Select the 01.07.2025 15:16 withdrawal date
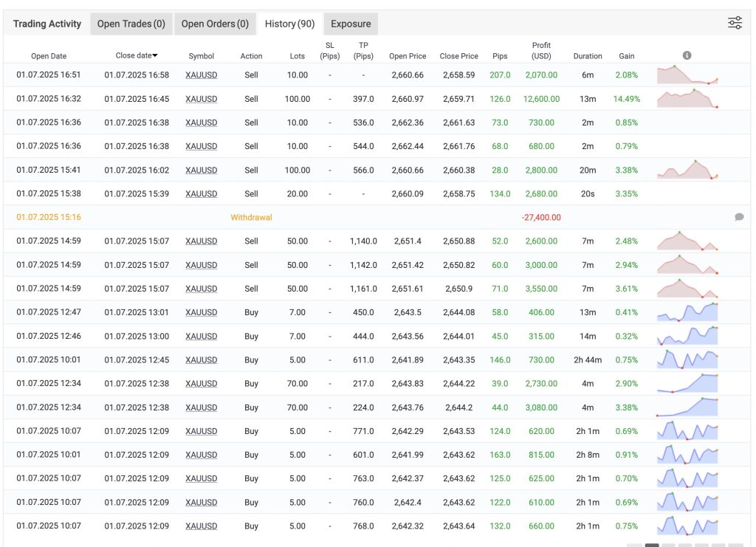The width and height of the screenshot is (756, 547). (x=49, y=217)
